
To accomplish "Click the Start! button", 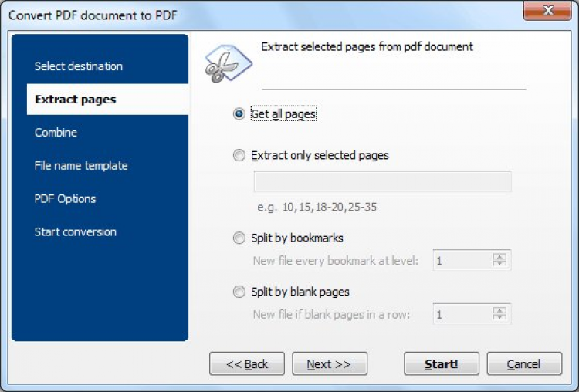I will 442,364.
